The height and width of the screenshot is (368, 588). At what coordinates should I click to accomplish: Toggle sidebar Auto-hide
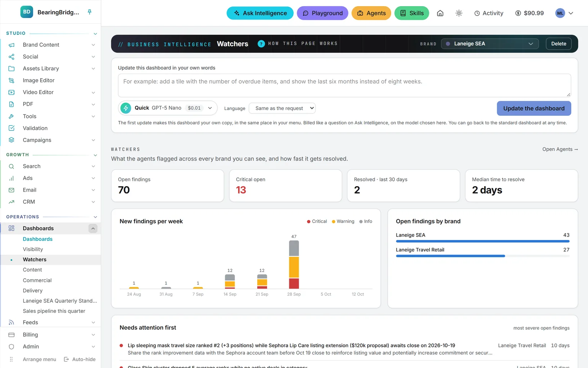(x=80, y=359)
